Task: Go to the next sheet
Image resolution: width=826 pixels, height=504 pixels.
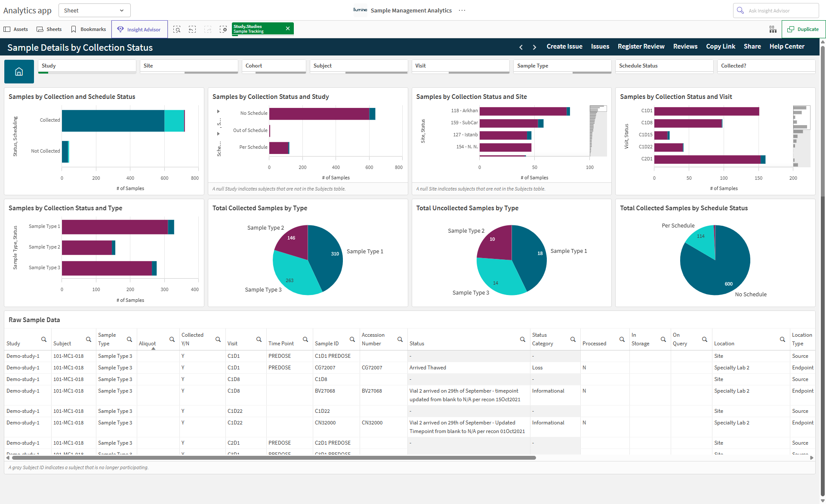Action: [534, 47]
